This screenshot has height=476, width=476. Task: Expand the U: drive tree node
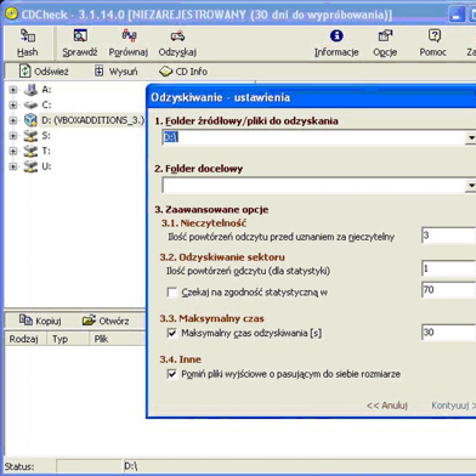(13, 166)
